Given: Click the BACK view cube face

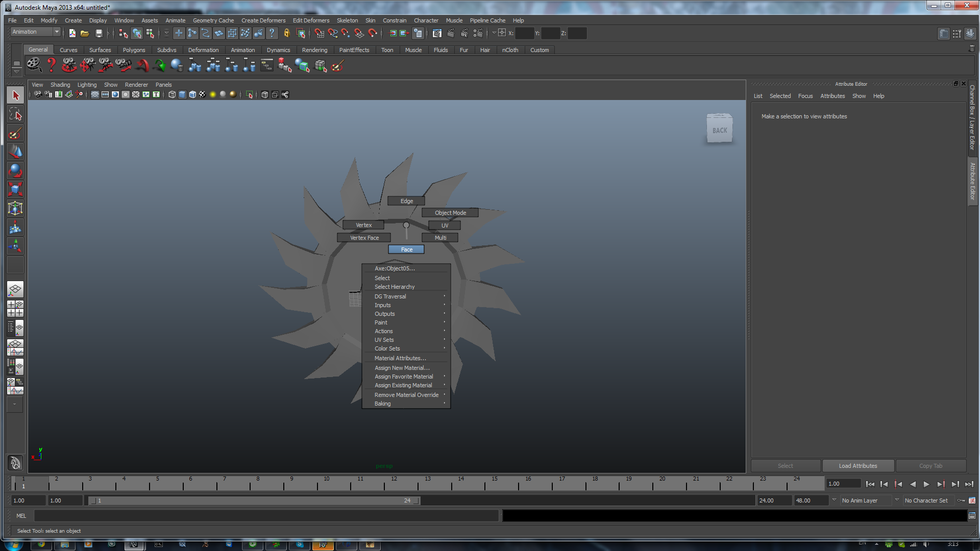Looking at the screenshot, I should pos(720,131).
